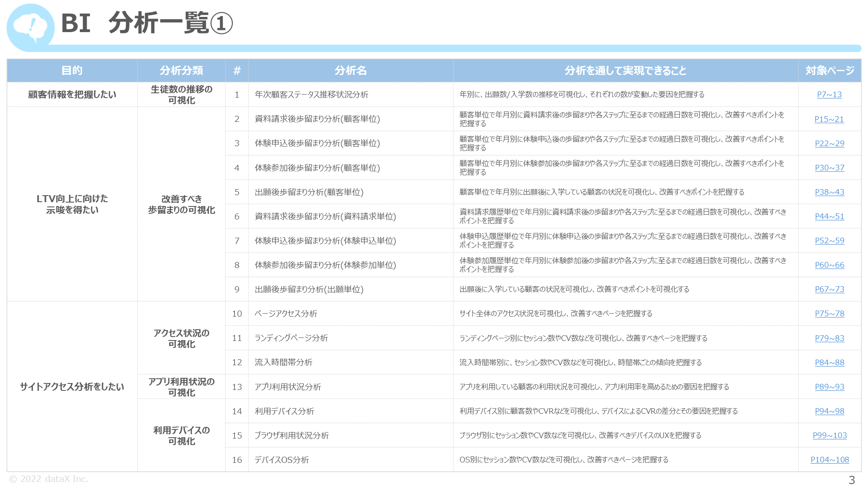Click description starting 流入時間帯別に

(581, 362)
